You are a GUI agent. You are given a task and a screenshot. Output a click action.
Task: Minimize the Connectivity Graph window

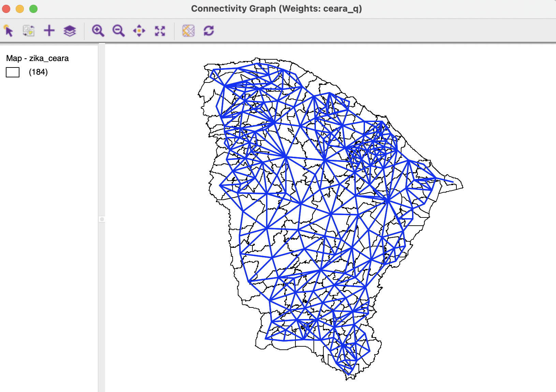(20, 9)
